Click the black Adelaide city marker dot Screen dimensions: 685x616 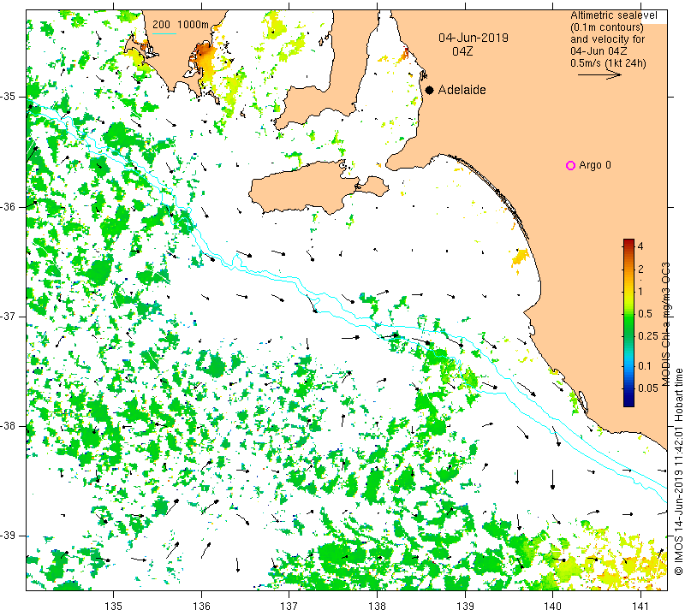click(430, 90)
